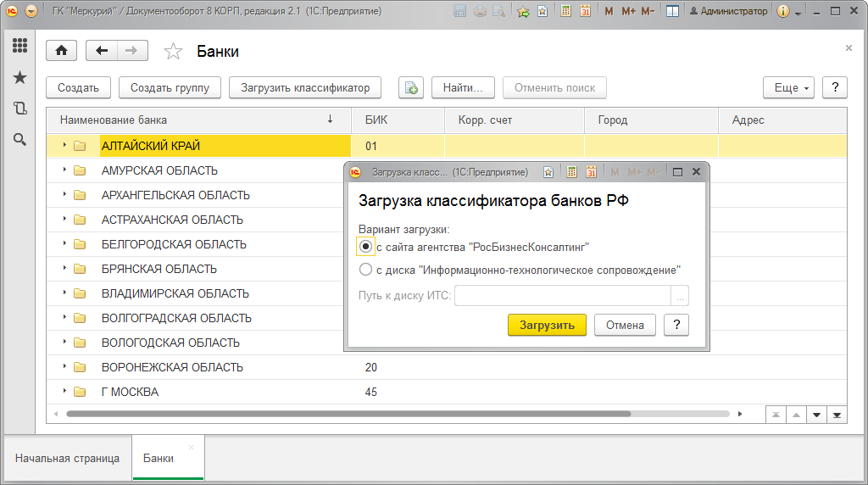This screenshot has height=485, width=868.
Task: Select radio option с сайта агентства РосБизнесКонсалтинг
Action: coord(365,247)
